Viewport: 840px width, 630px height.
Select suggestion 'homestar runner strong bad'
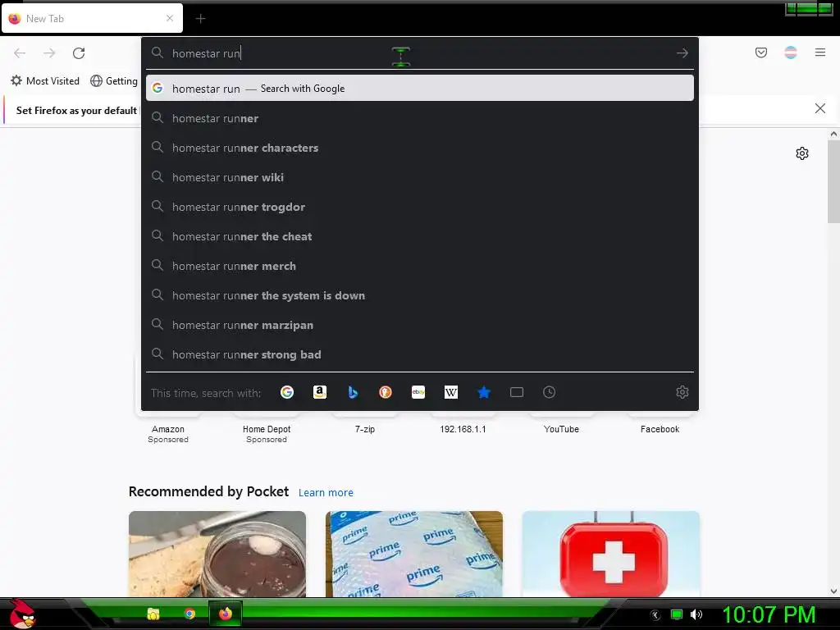419,354
